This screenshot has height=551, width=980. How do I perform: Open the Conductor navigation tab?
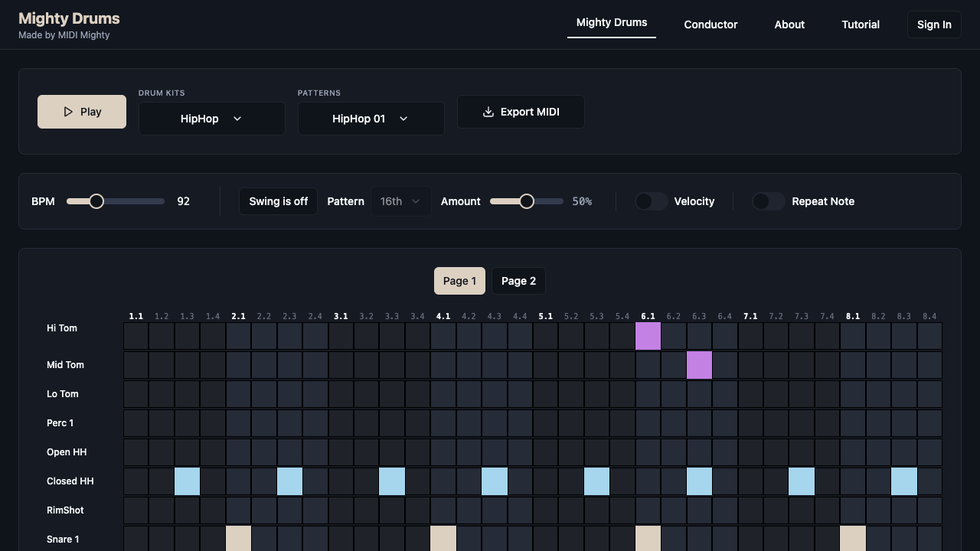710,24
